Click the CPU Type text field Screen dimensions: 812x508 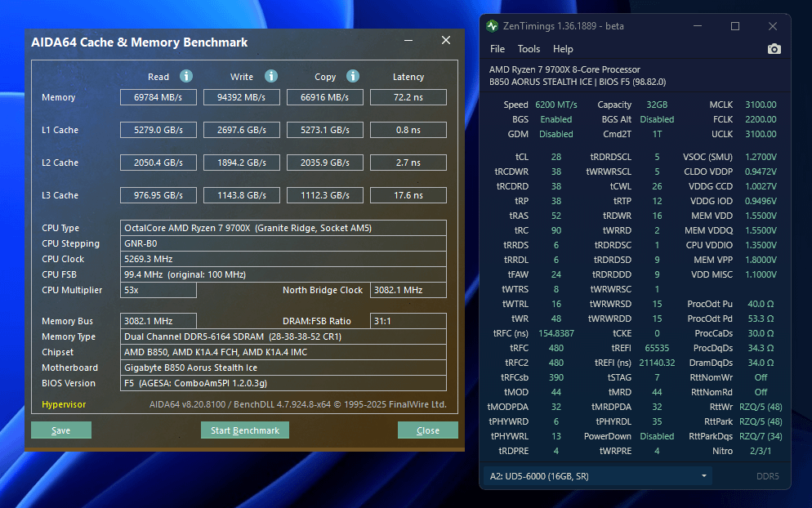(x=283, y=228)
